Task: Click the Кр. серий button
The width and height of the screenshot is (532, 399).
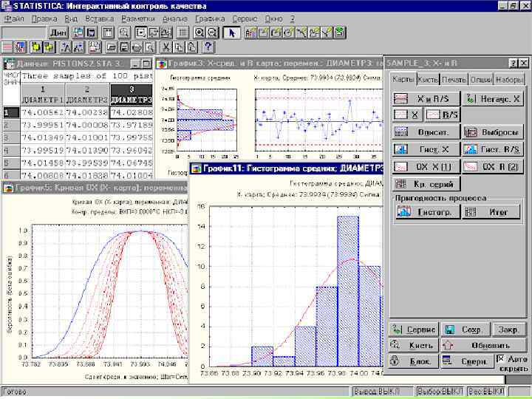Action: [x=426, y=184]
